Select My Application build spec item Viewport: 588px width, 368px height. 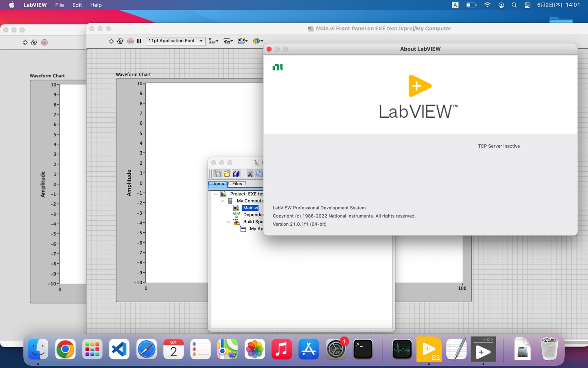click(256, 229)
